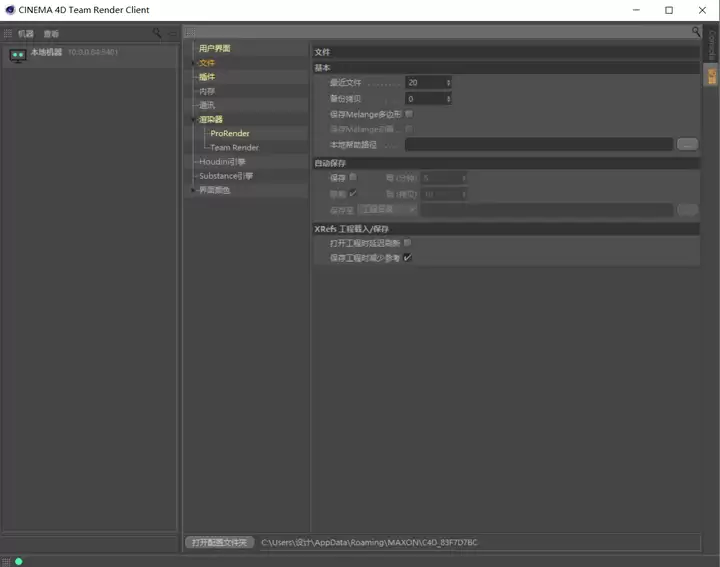
Task: Select Substance引擎 in the tree
Action: (226, 176)
